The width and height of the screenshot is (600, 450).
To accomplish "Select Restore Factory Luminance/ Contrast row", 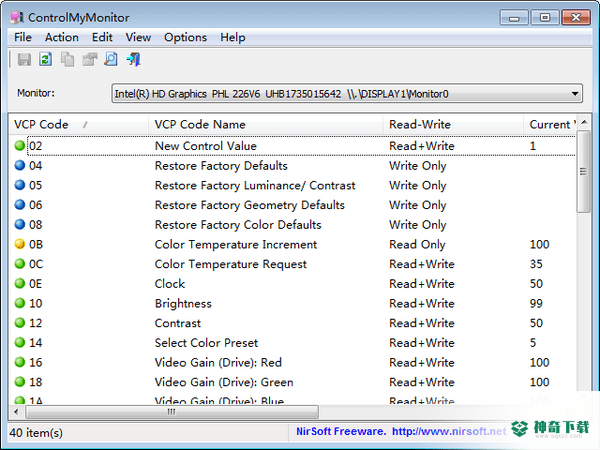I will 293,185.
